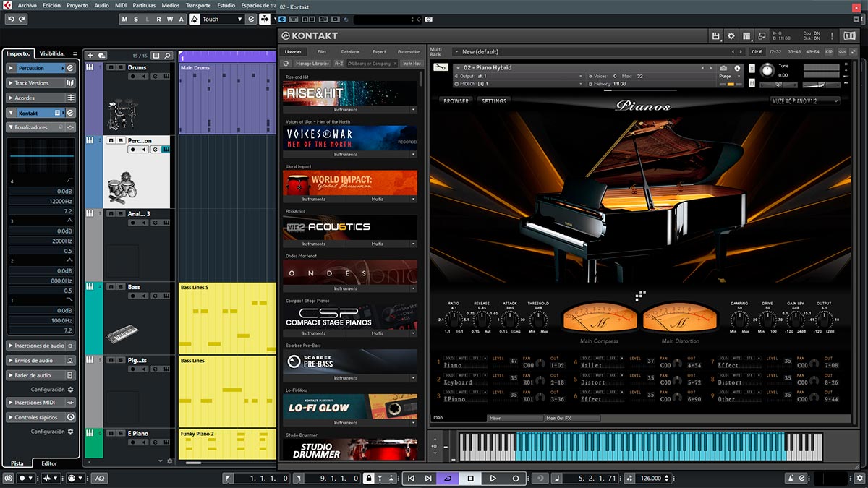Click the tempo value 126.000

point(650,479)
